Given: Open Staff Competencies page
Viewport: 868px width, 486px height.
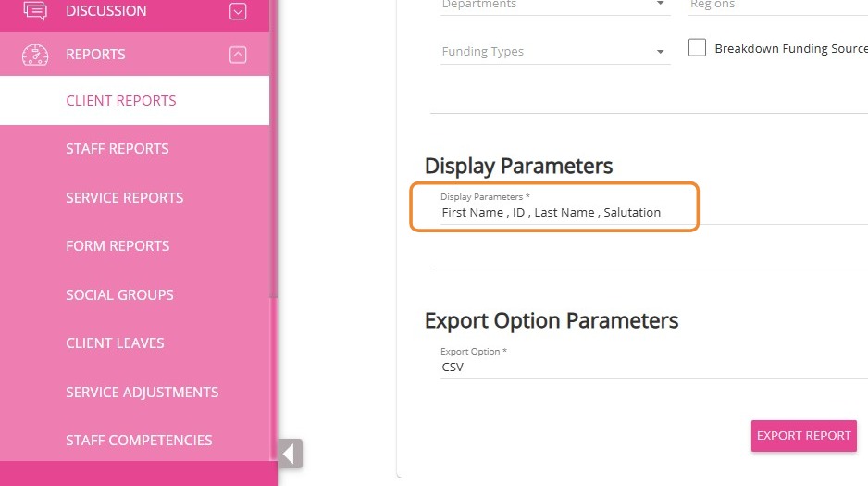Looking at the screenshot, I should 139,441.
